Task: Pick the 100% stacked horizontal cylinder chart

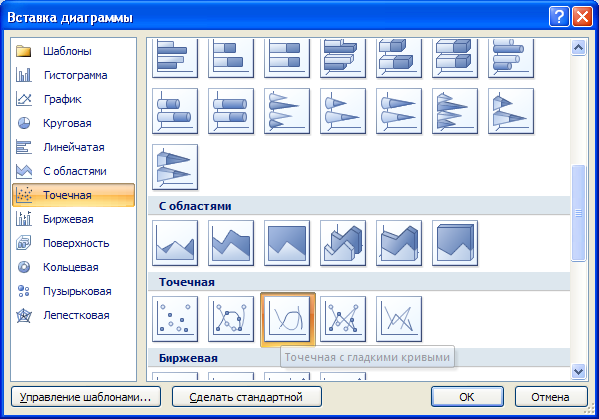Action: (x=231, y=111)
